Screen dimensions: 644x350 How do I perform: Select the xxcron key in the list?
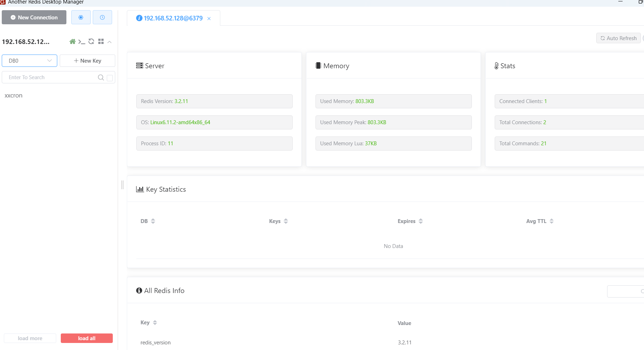coord(14,96)
